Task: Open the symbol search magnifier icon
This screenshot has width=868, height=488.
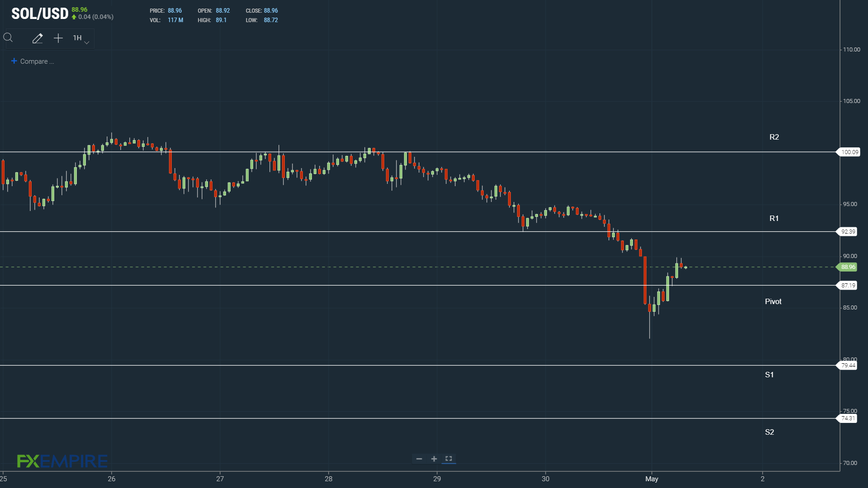Action: pos(8,38)
